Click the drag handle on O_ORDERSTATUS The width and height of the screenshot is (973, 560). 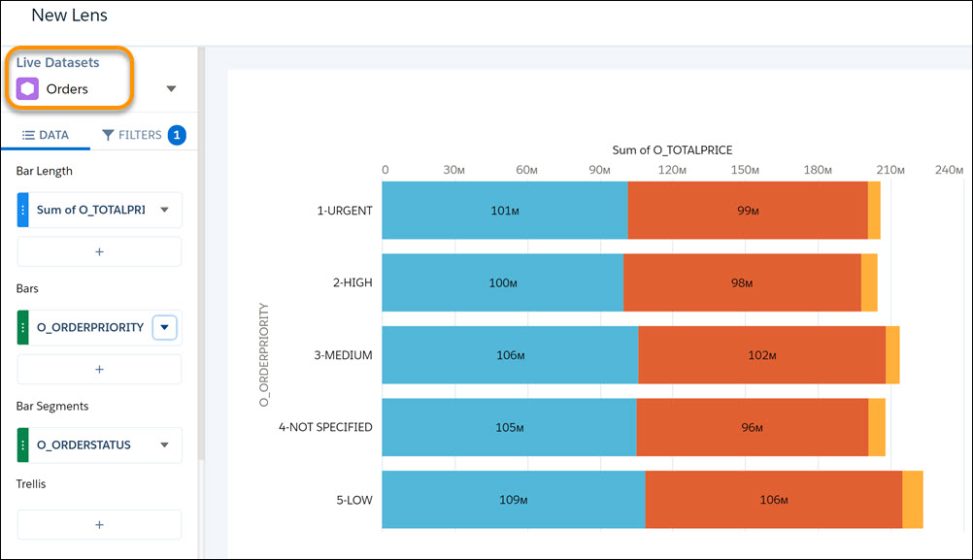coord(22,445)
